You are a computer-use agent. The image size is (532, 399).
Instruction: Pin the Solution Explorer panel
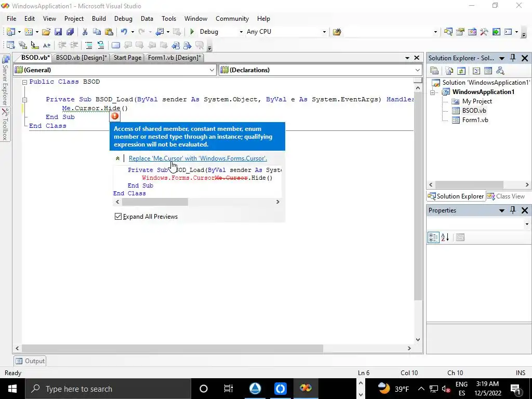[513, 58]
